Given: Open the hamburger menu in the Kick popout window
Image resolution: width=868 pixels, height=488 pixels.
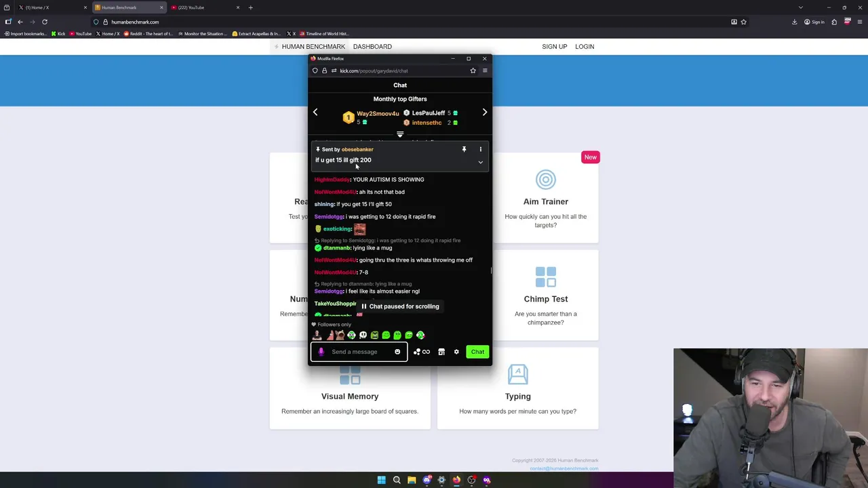Looking at the screenshot, I should pyautogui.click(x=485, y=70).
